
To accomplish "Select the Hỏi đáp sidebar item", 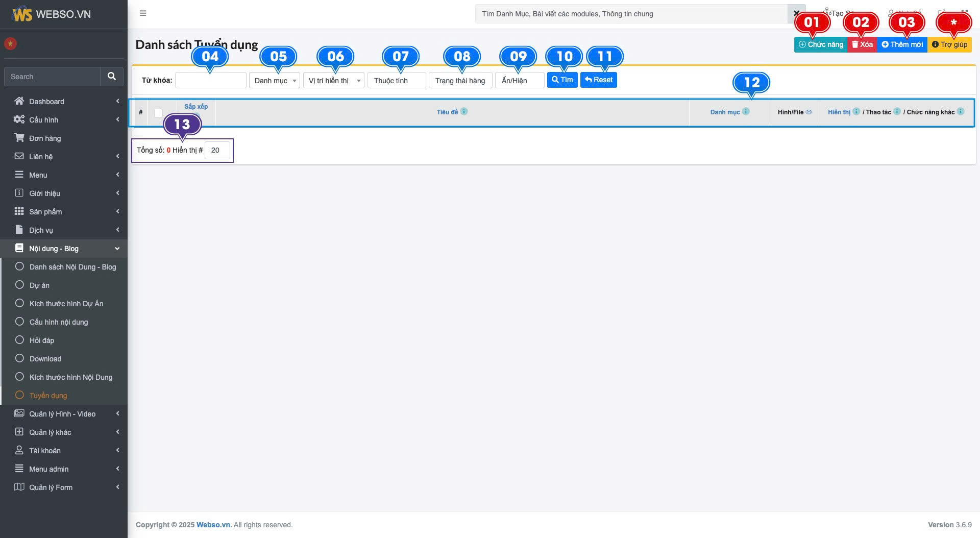I will tap(41, 340).
